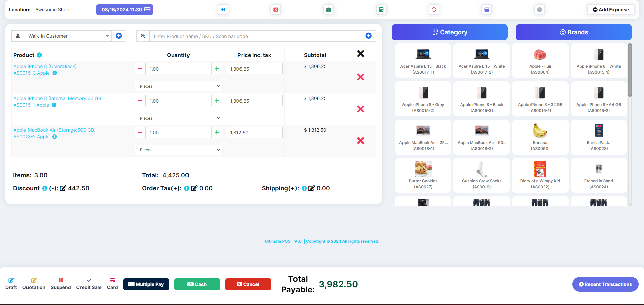Screen dimensions: 644x305
Task: Show info for AS0015-3 Apple product
Action: 55,73
